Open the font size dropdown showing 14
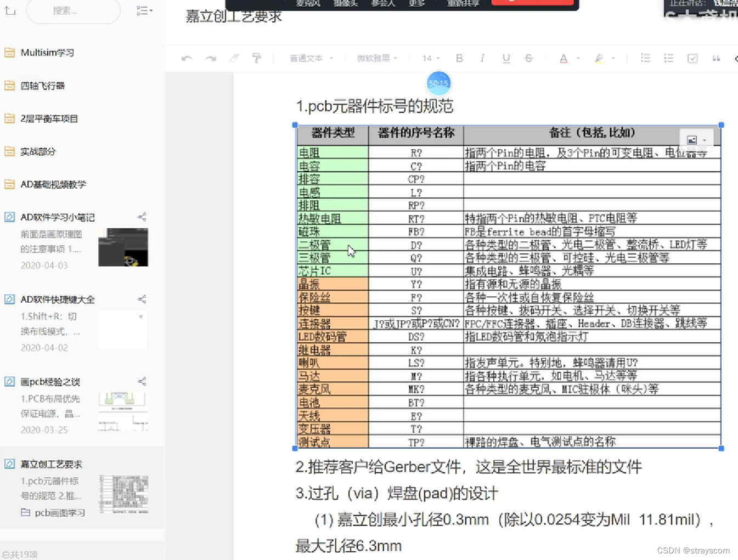 point(431,58)
